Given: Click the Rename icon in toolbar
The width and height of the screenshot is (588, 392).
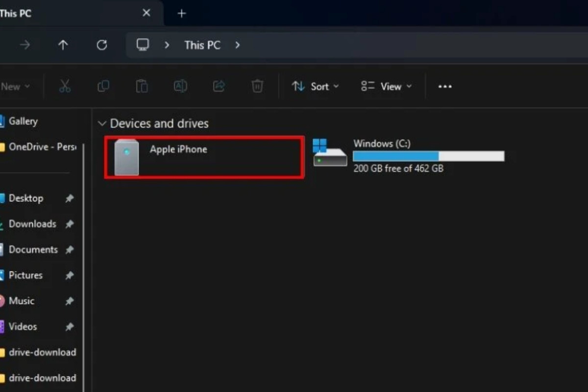Looking at the screenshot, I should (180, 87).
